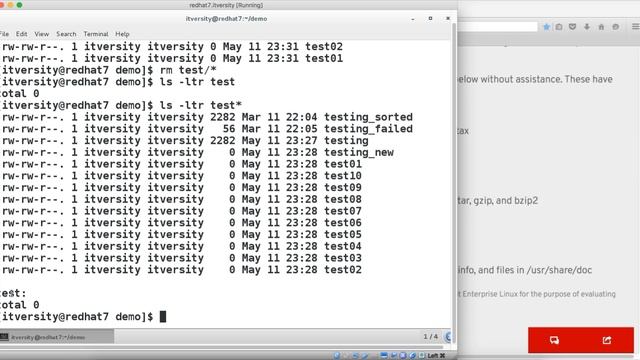Click 'below without assistance' text in browser
The width and height of the screenshot is (640, 360).
pos(510,79)
